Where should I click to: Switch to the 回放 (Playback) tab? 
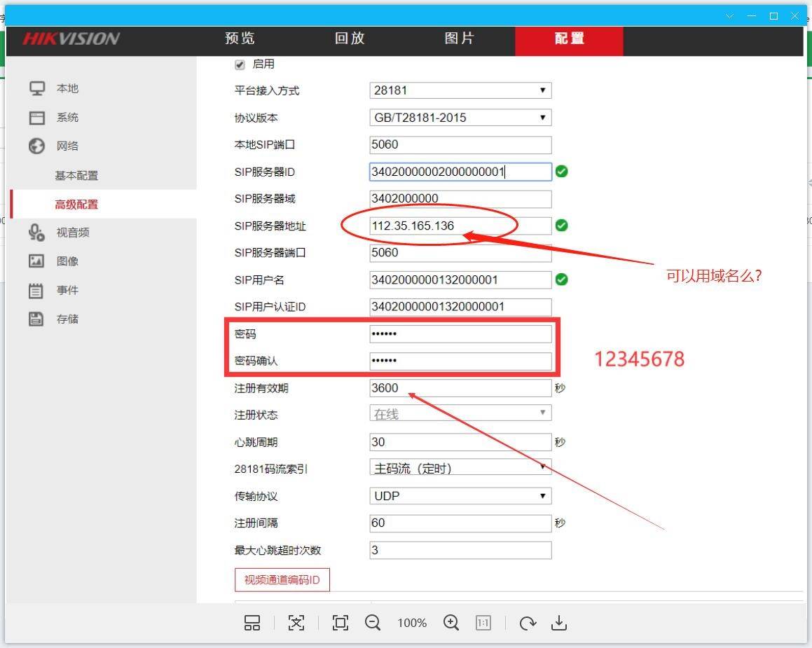pyautogui.click(x=350, y=39)
